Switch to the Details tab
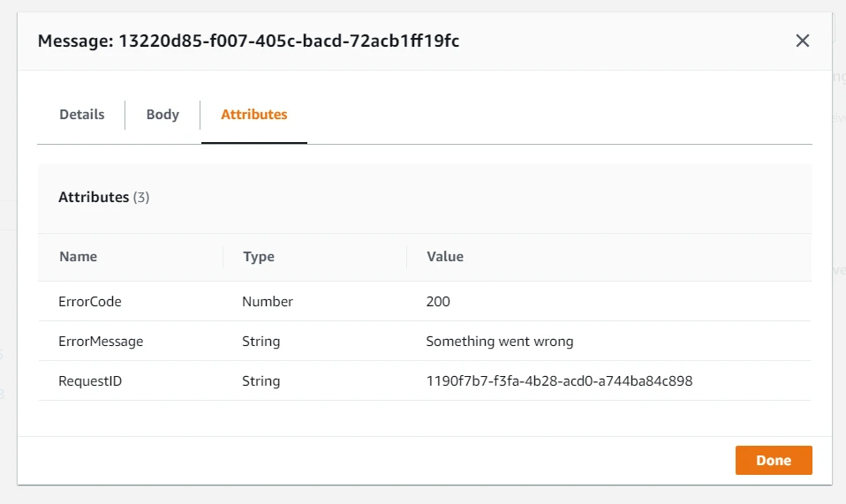The image size is (846, 504). (x=82, y=115)
